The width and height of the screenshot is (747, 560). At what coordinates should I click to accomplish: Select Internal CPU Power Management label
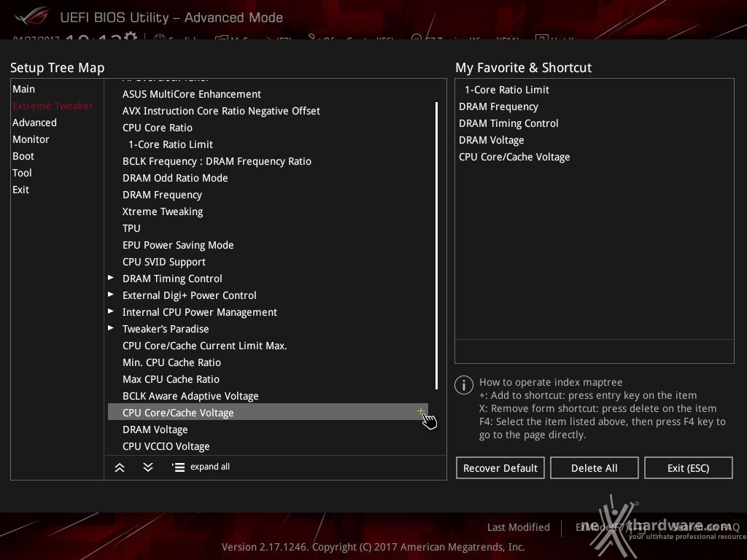(x=200, y=312)
